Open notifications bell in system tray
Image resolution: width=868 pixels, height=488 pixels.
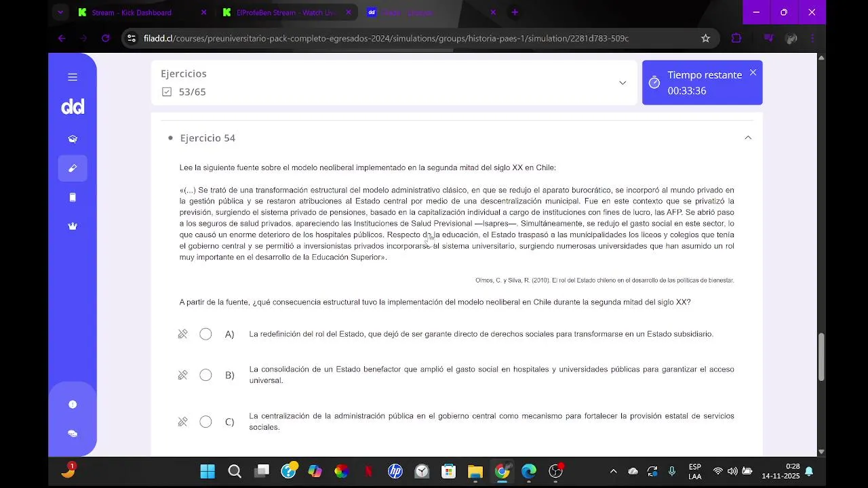coord(809,471)
